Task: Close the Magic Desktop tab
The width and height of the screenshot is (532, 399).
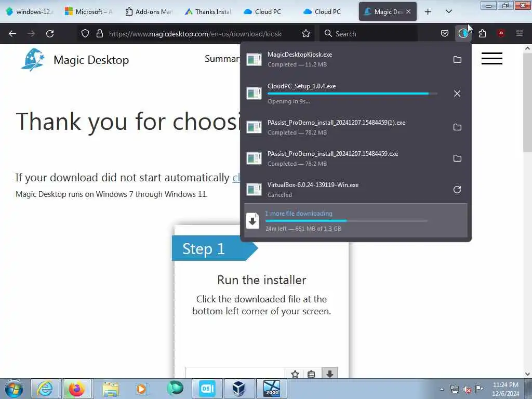Action: [408, 11]
